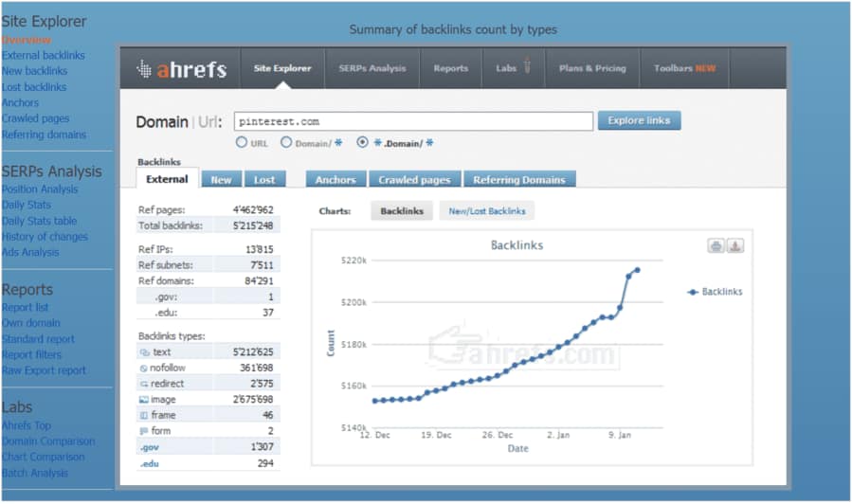Viewport: 852px width, 504px height.
Task: Click Ref domains value 84'291
Action: (259, 281)
